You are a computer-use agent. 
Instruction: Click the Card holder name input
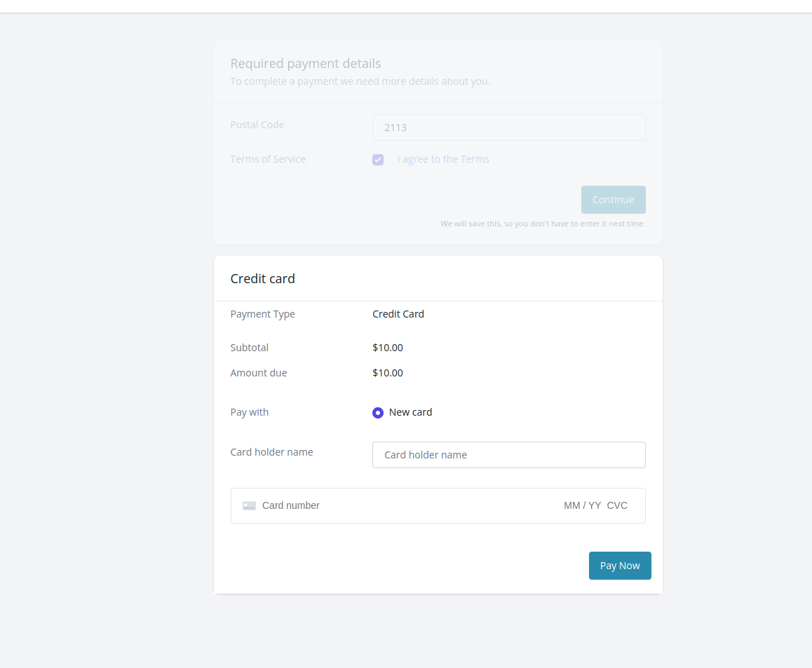point(508,455)
